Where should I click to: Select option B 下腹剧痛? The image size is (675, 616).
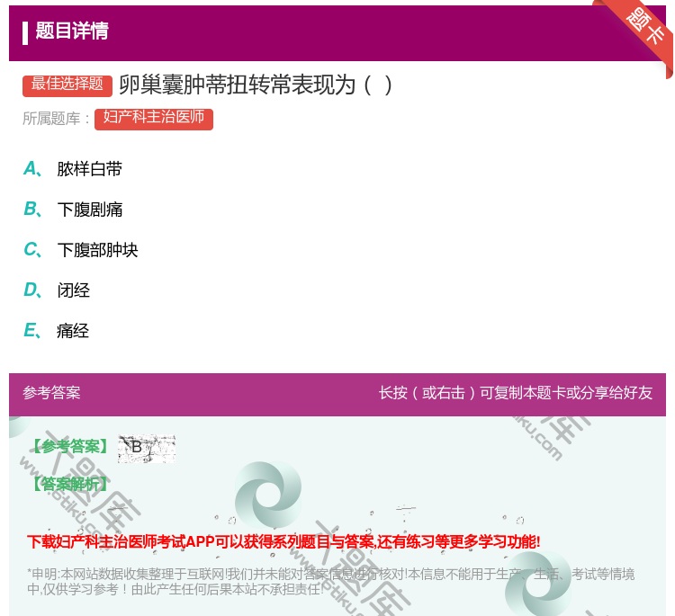pyautogui.click(x=73, y=210)
